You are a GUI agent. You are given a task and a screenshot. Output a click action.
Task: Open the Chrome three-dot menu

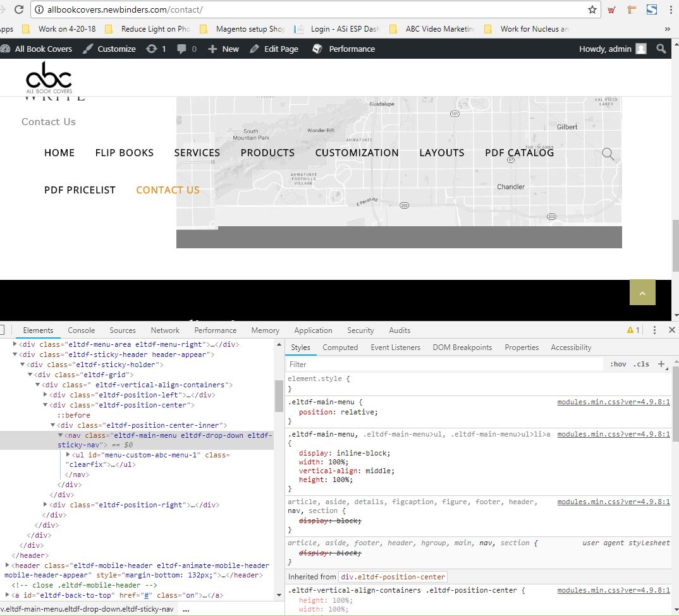(x=670, y=9)
